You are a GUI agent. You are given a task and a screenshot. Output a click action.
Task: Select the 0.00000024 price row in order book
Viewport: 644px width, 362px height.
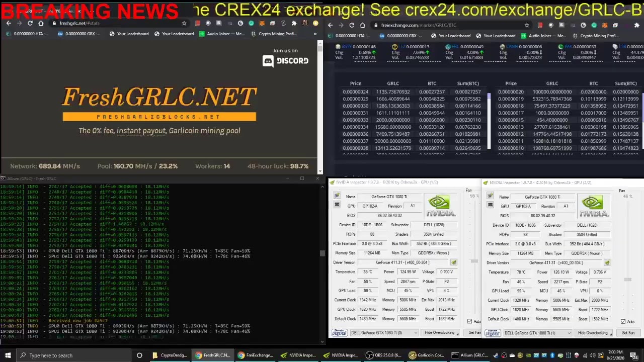click(x=412, y=92)
